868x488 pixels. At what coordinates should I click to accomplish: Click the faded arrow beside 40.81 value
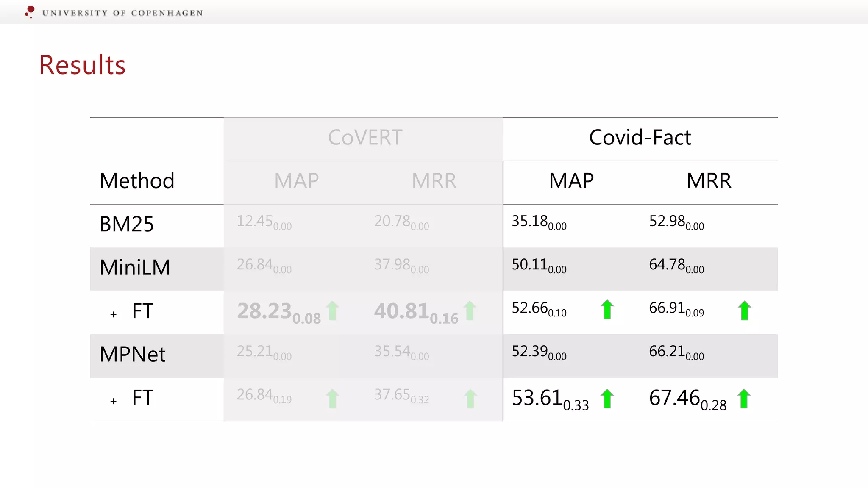coord(470,311)
